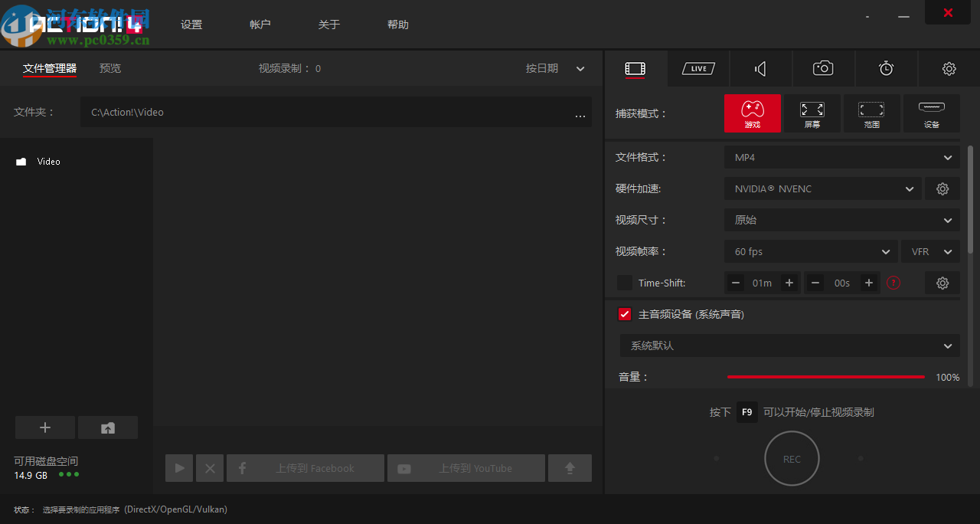The height and width of the screenshot is (524, 980).
Task: Open the 帮助 menu
Action: (x=398, y=24)
